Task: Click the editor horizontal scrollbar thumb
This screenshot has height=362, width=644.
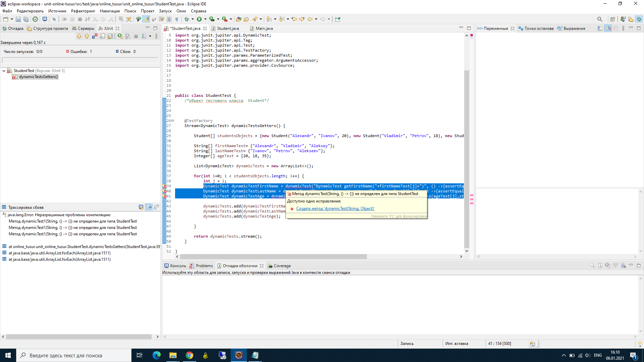Action: pos(273,256)
